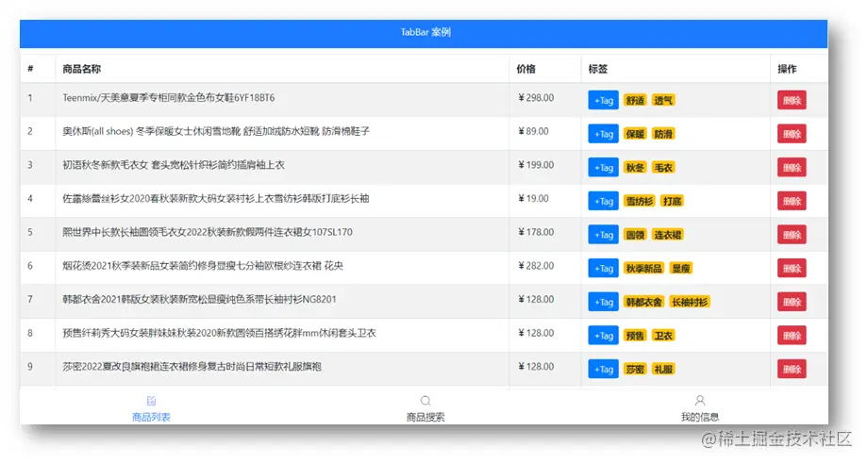Switch to the 商品搜索 tab
Image resolution: width=868 pixels, height=464 pixels.
(426, 408)
